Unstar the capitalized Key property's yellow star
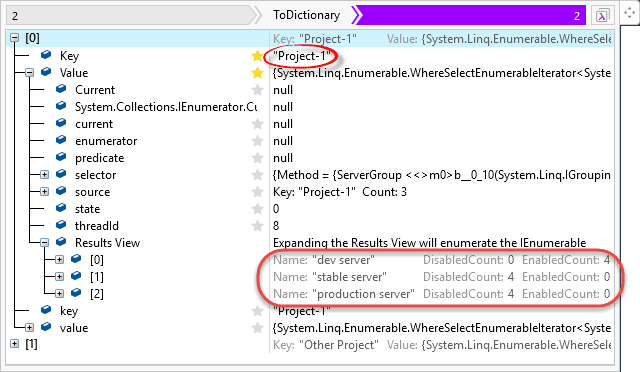The image size is (640, 372). click(x=257, y=56)
